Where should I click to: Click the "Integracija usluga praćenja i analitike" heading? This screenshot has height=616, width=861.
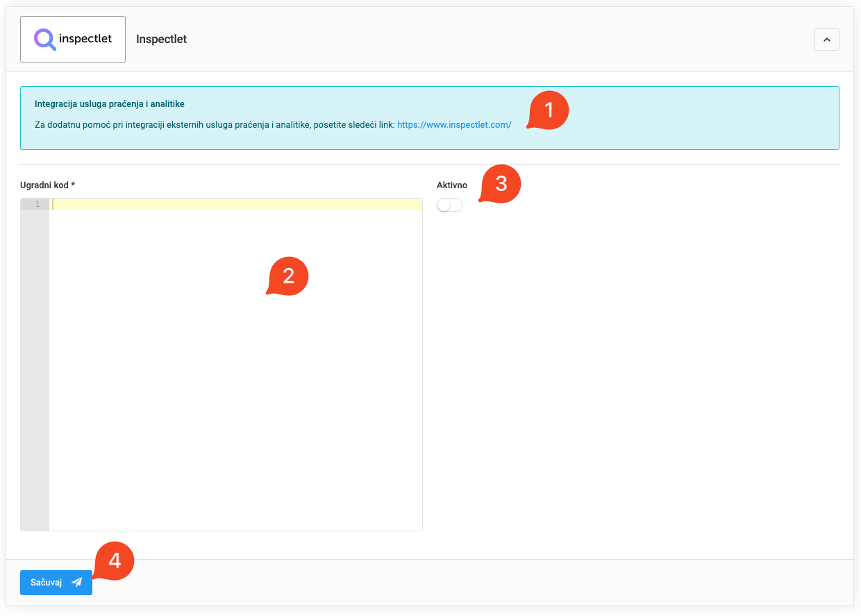(109, 103)
